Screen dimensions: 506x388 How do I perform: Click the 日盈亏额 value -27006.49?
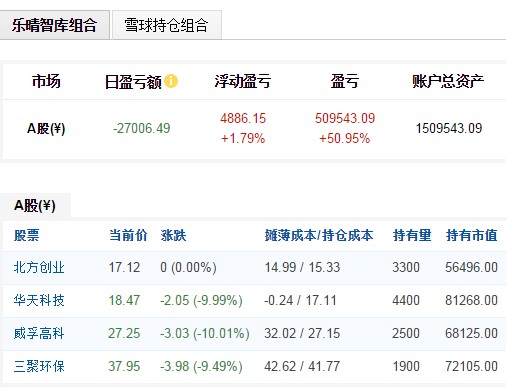coord(142,128)
